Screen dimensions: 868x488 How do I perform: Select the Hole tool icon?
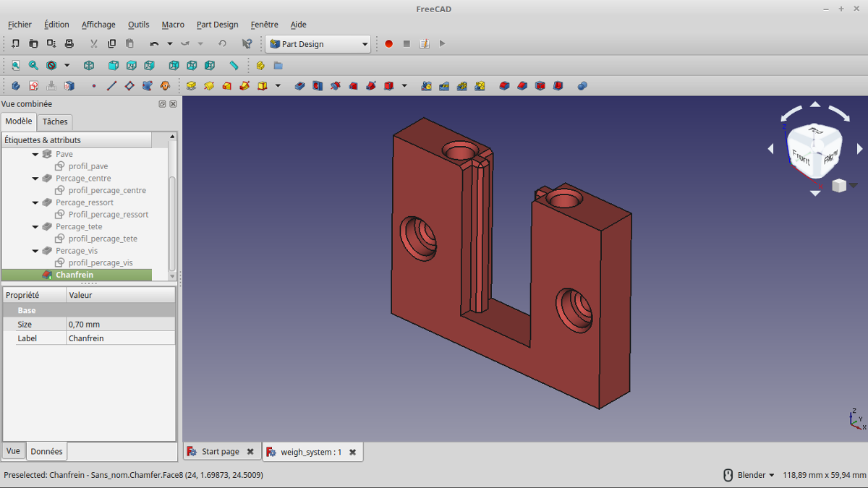(x=318, y=85)
